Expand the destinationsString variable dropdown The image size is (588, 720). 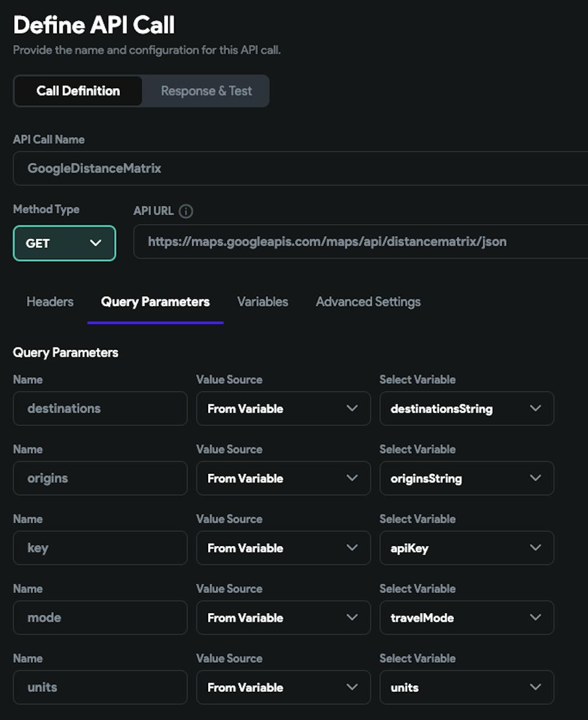466,408
